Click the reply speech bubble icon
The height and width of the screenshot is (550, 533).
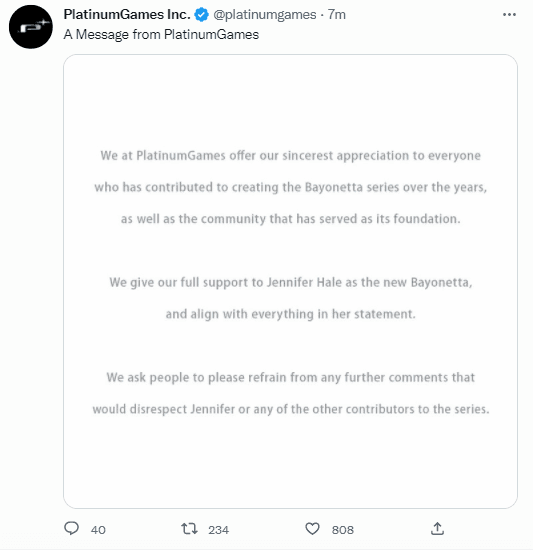tap(72, 529)
